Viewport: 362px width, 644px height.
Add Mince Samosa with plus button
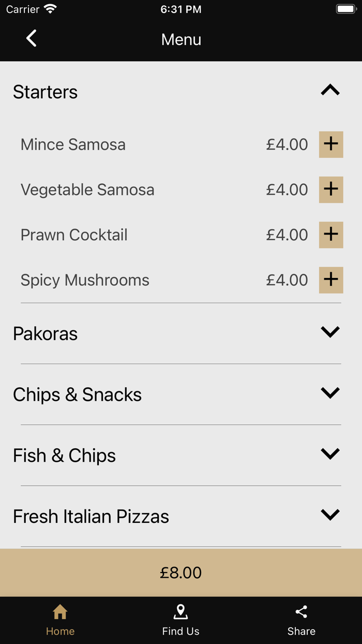[331, 144]
